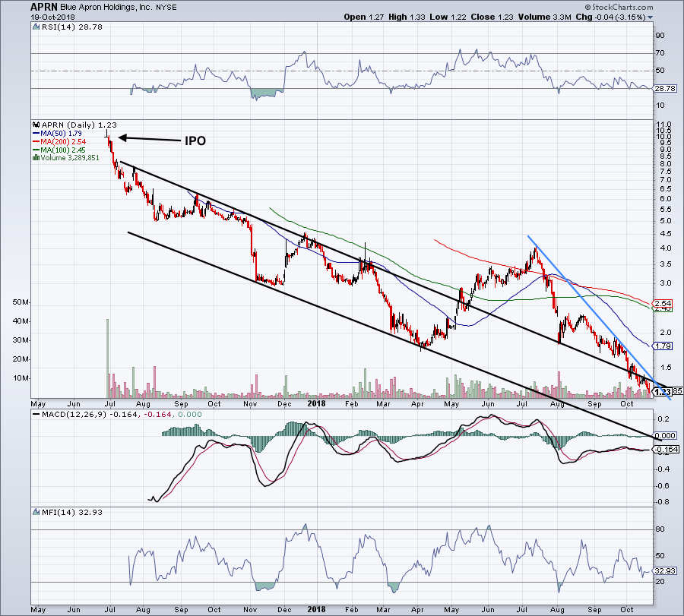Click the 1.23 last-price tag on the price axis
This screenshot has width=684, height=616.
point(663,391)
